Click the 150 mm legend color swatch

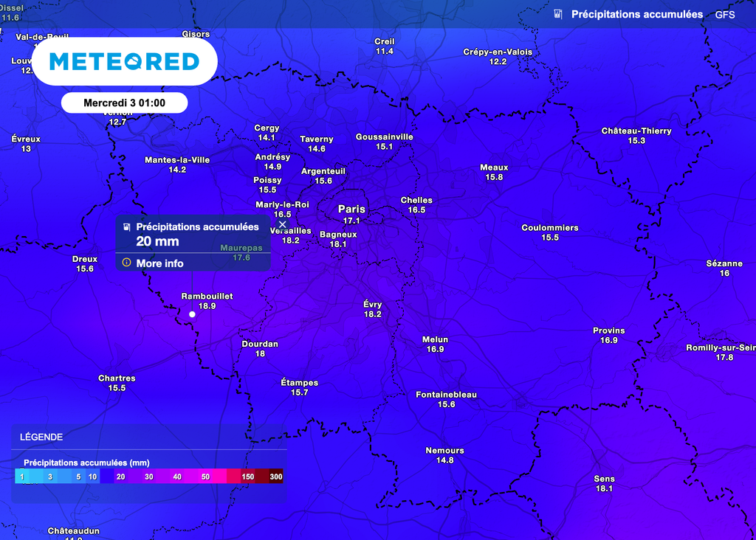click(x=247, y=477)
